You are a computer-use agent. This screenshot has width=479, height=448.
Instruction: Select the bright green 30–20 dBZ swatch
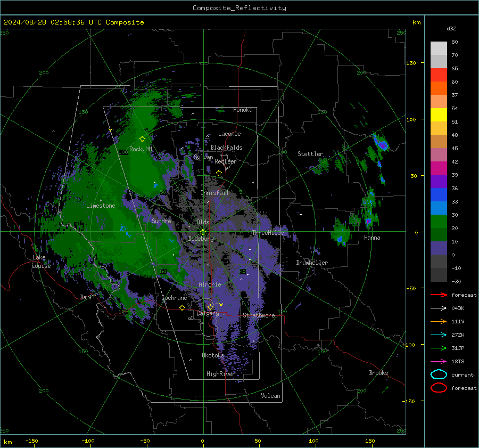coord(439,222)
